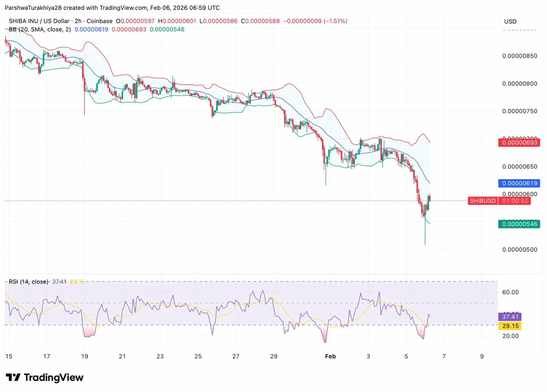Click the red SHIBUSD symbol tag
This screenshot has height=392, width=547.
tap(482, 201)
